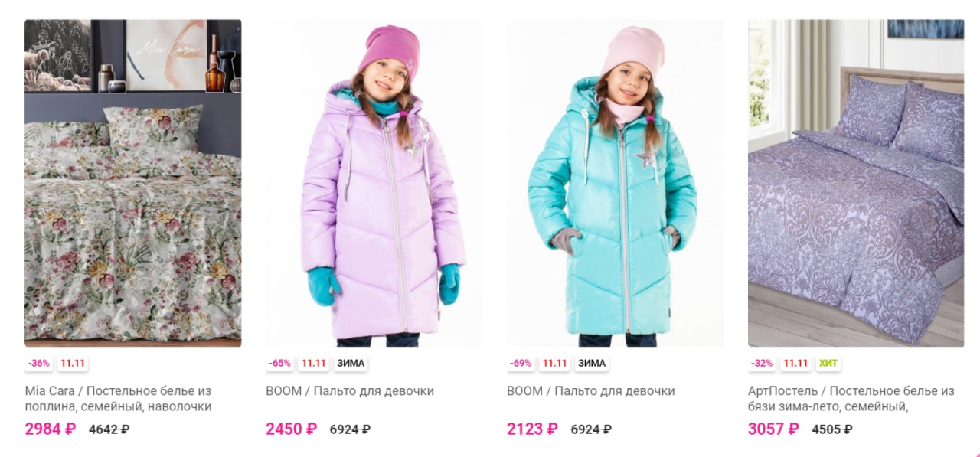The image size is (980, 457).
Task: Open the АртПостель бязь bedding title link
Action: click(851, 399)
